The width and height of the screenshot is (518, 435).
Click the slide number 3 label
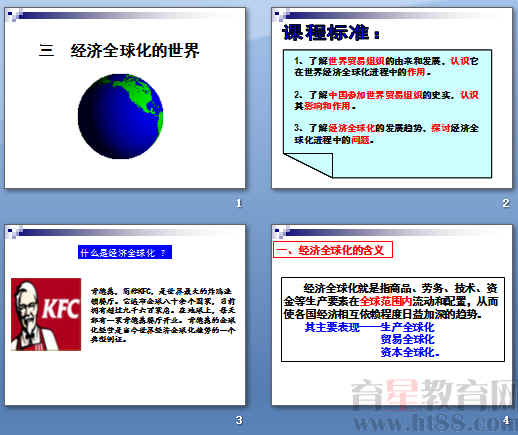coord(239,420)
